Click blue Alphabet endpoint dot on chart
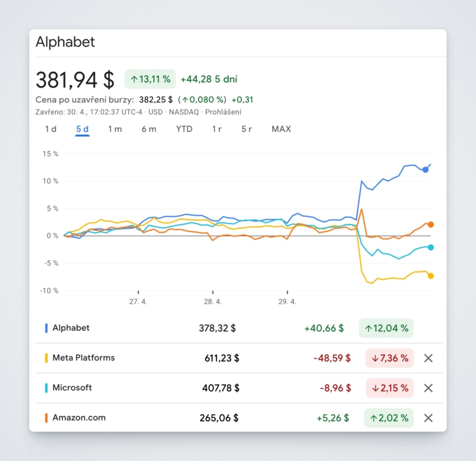This screenshot has height=461, width=476. click(425, 170)
